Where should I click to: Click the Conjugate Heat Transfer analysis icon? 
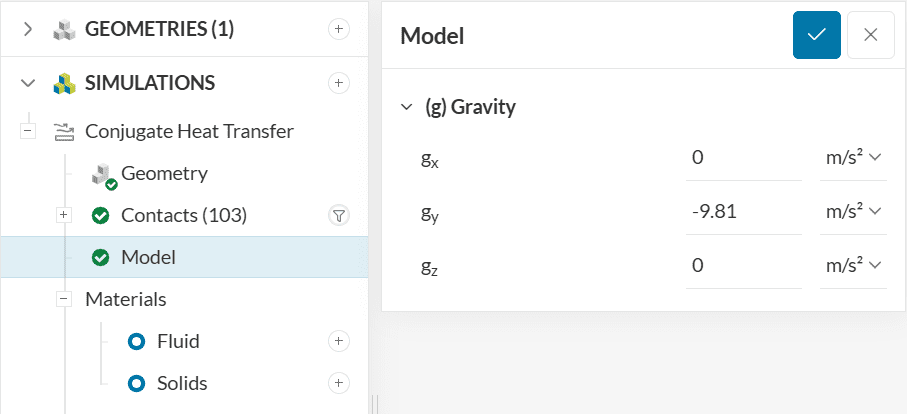64,131
